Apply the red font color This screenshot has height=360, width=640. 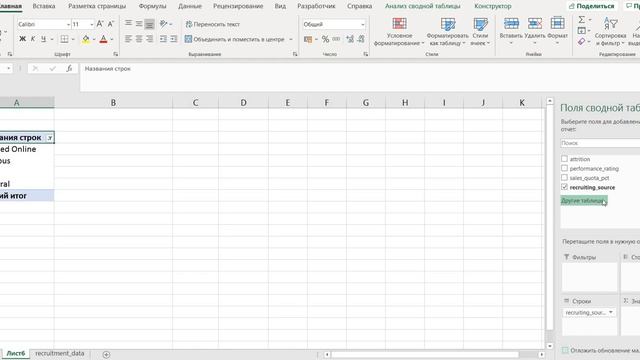(104, 39)
